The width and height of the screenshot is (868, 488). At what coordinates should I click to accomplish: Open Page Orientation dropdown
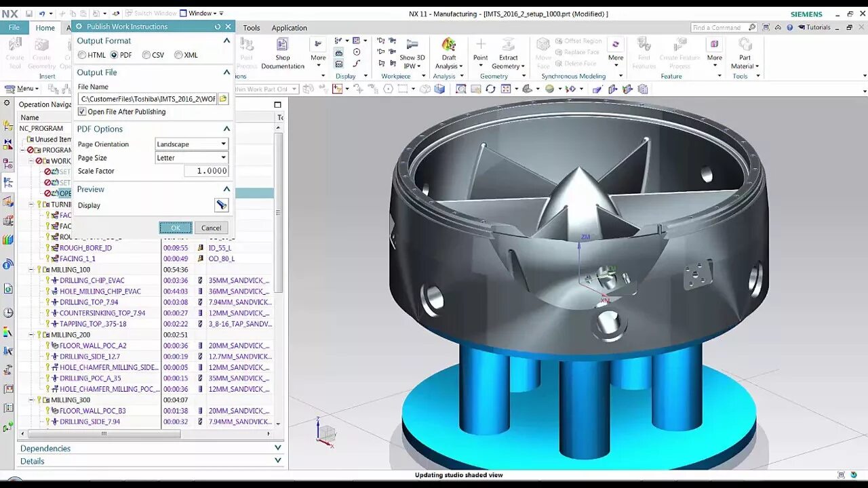[x=192, y=144]
